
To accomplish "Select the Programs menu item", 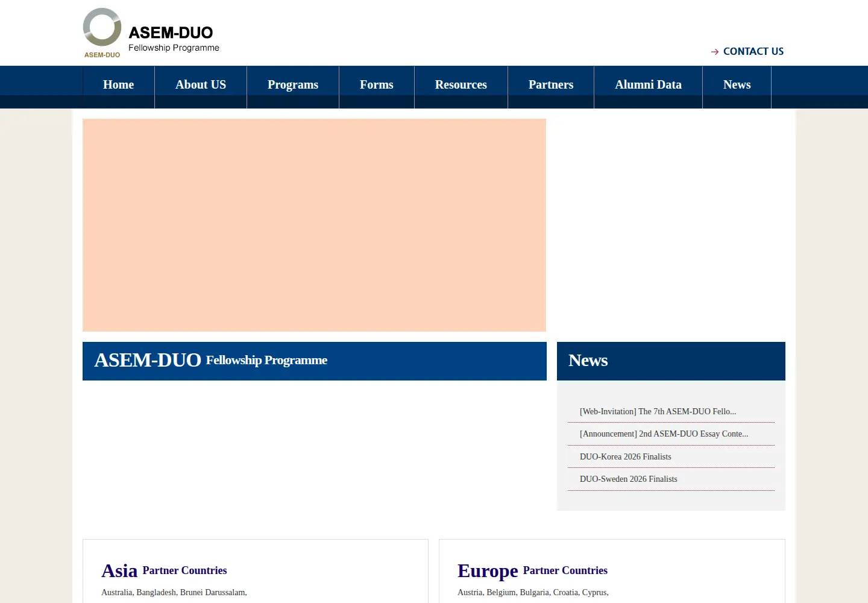I will (293, 85).
